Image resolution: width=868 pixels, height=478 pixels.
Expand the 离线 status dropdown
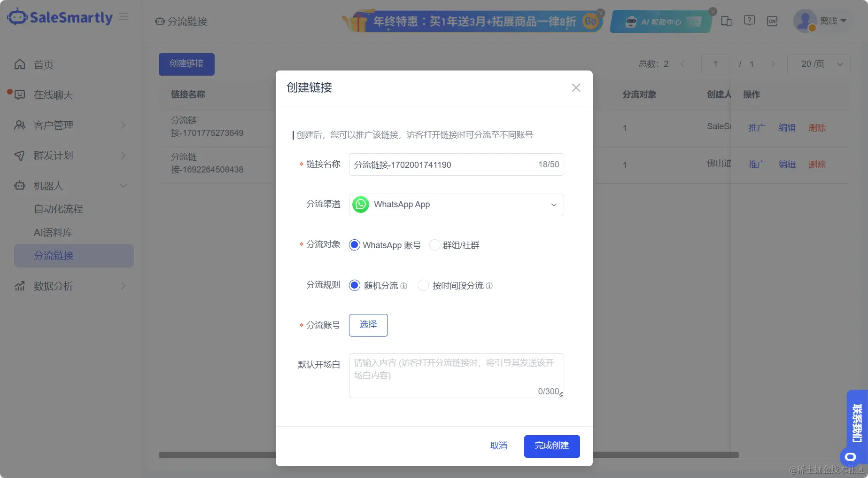(833, 21)
